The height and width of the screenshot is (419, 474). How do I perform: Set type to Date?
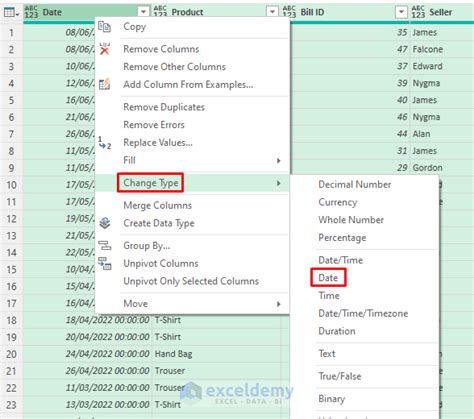(x=328, y=278)
